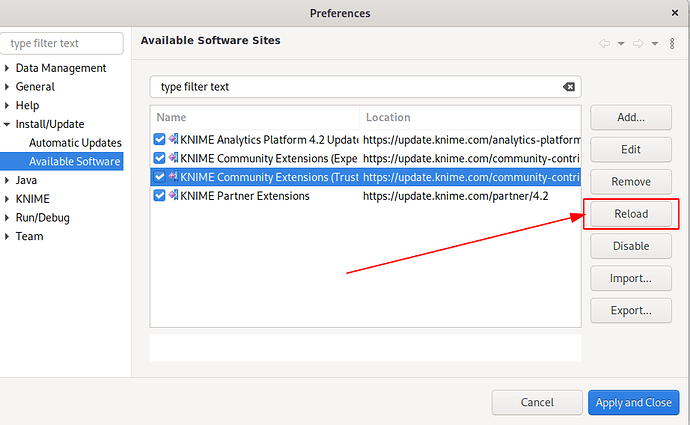Open the back history dropdown arrow

tap(621, 44)
